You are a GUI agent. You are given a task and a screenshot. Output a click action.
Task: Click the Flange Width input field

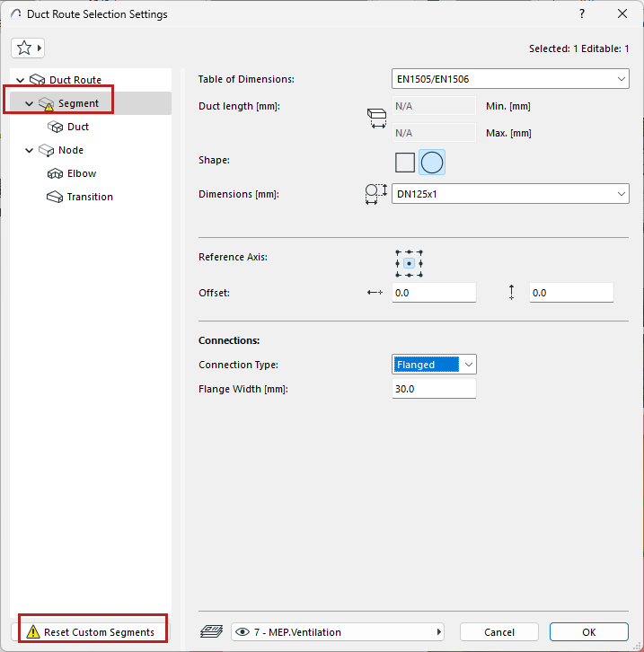click(x=434, y=389)
